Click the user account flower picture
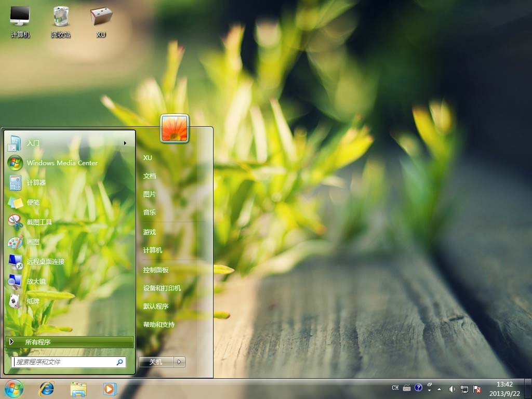Screen dimensions: 532x399 [175, 128]
